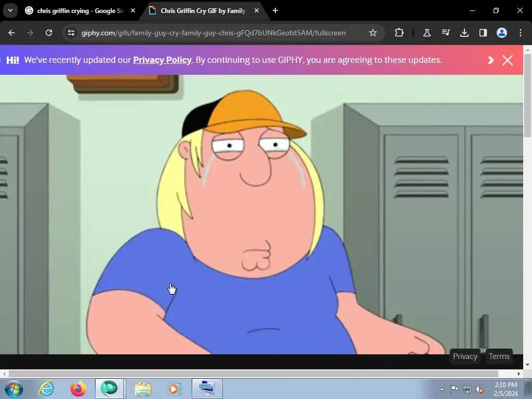
Task: Reload the current page
Action: click(49, 33)
